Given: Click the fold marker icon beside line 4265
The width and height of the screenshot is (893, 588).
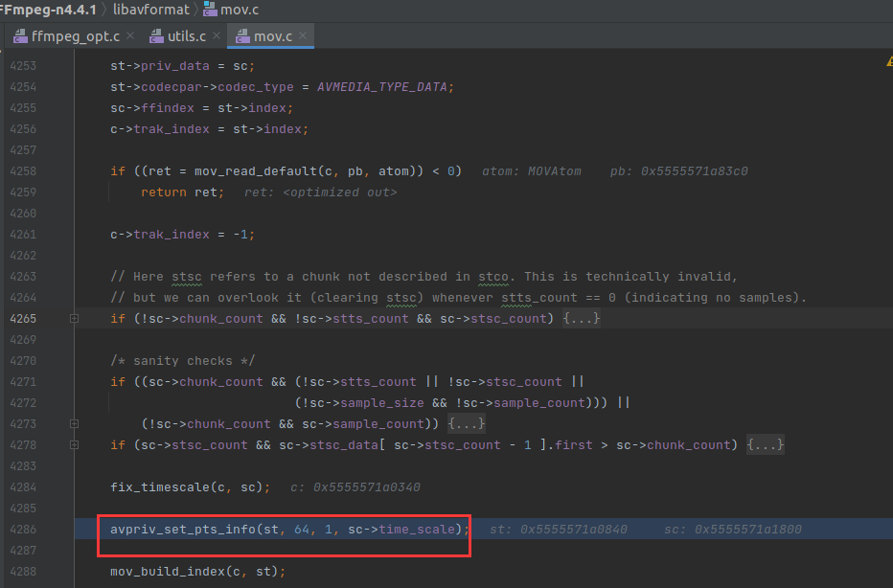Looking at the screenshot, I should pyautogui.click(x=74, y=318).
